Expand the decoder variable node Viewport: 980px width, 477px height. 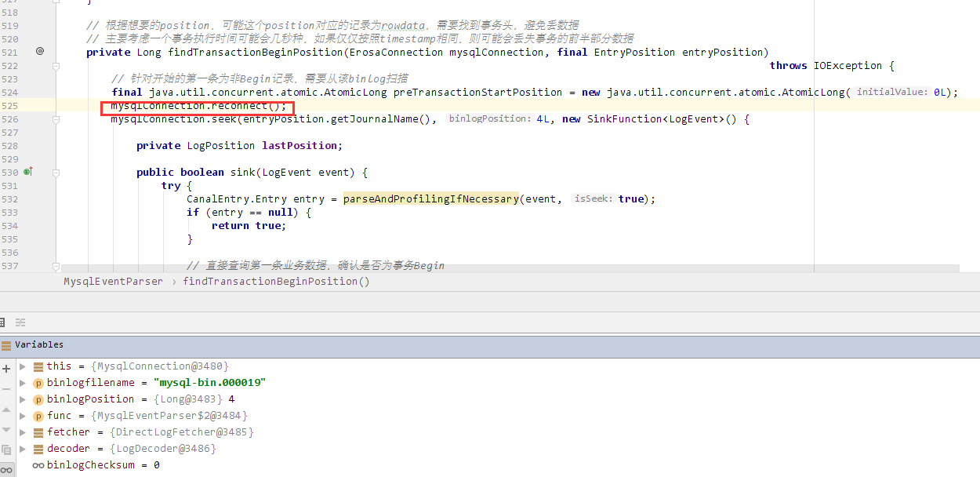(23, 449)
